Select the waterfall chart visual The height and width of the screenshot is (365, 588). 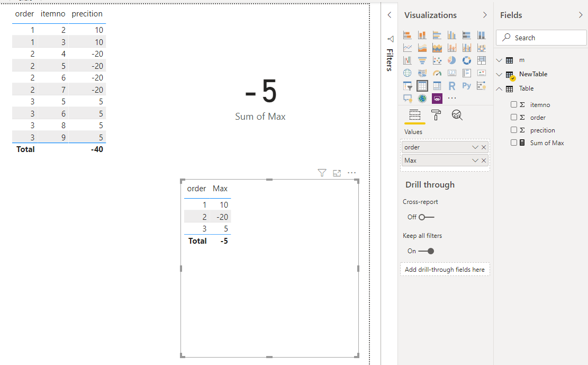tap(407, 60)
